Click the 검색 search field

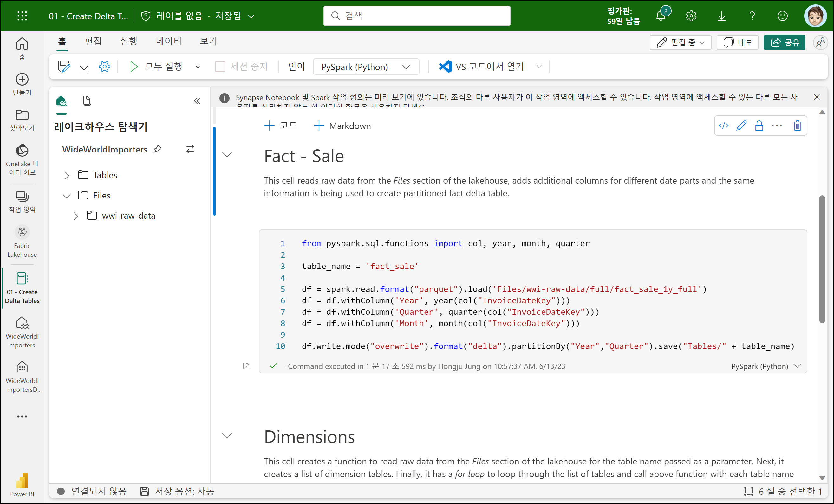[x=416, y=16]
